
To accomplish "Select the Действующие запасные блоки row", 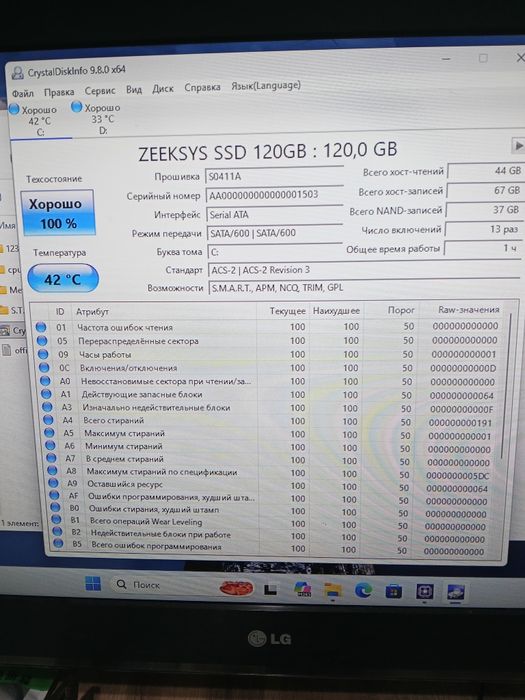I will (x=270, y=395).
